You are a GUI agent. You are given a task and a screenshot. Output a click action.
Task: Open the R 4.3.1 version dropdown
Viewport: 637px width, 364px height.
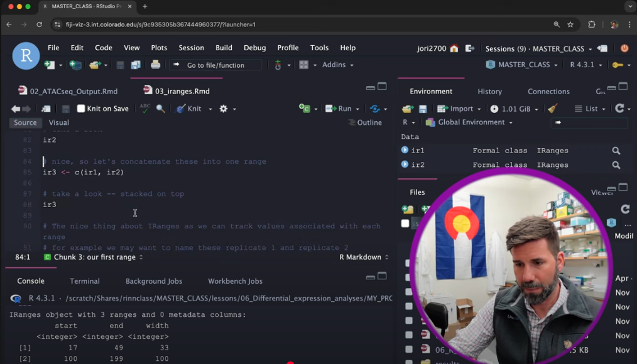586,65
